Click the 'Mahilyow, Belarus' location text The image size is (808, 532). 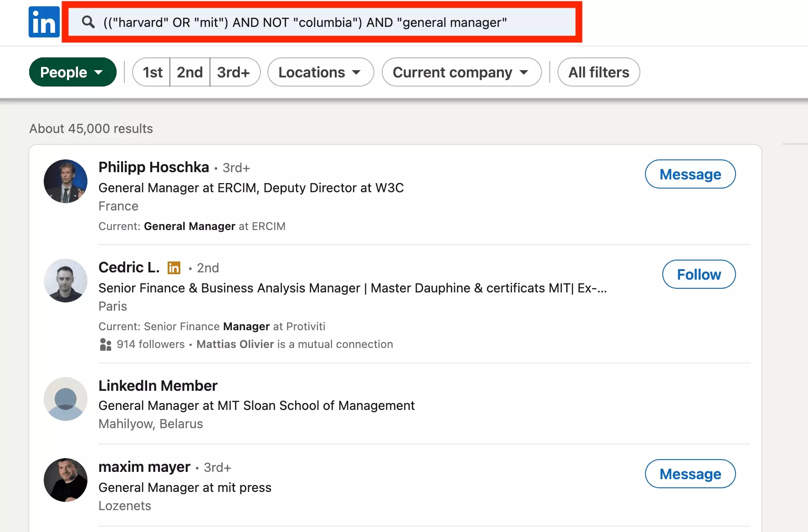151,424
